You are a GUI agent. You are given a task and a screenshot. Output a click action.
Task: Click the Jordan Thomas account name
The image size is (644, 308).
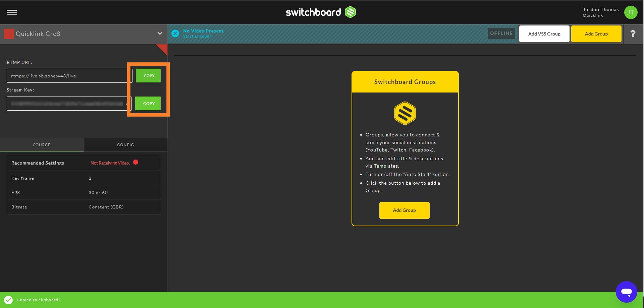601,9
